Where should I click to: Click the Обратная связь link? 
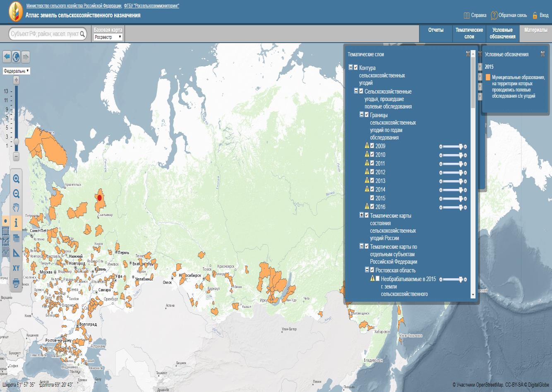[509, 15]
